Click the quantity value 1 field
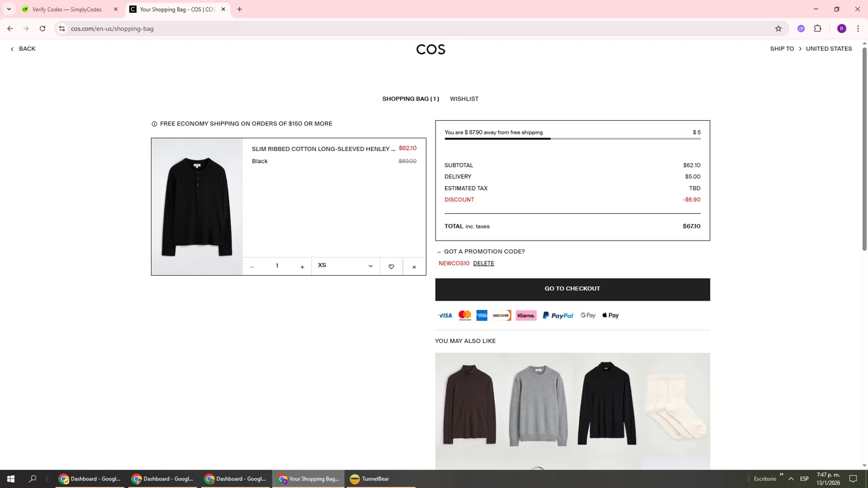868x488 pixels. click(x=277, y=266)
